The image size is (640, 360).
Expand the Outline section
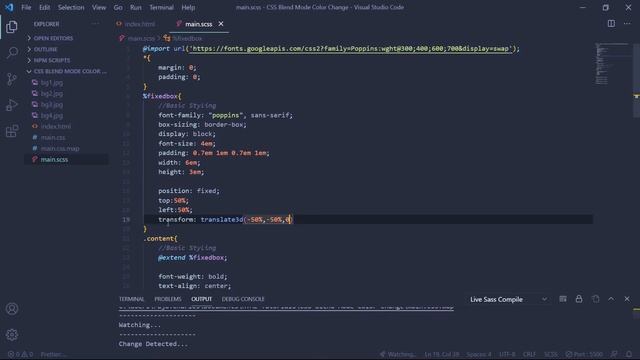click(45, 49)
